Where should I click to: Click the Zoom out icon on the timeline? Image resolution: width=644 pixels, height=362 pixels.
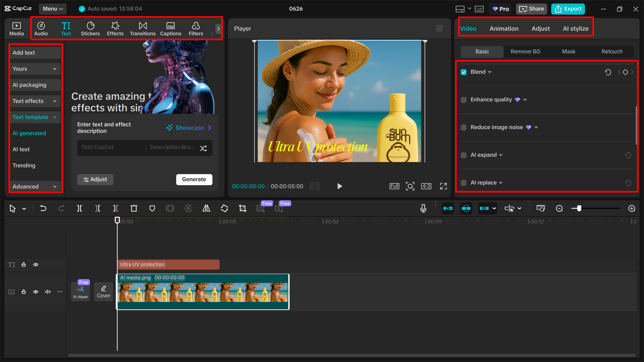(x=559, y=208)
